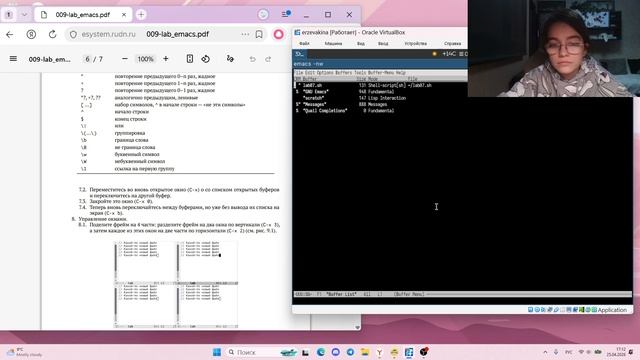Viewport: 640px width, 360px height.
Task: Open the browser main menu with blue dot
Action: (285, 14)
